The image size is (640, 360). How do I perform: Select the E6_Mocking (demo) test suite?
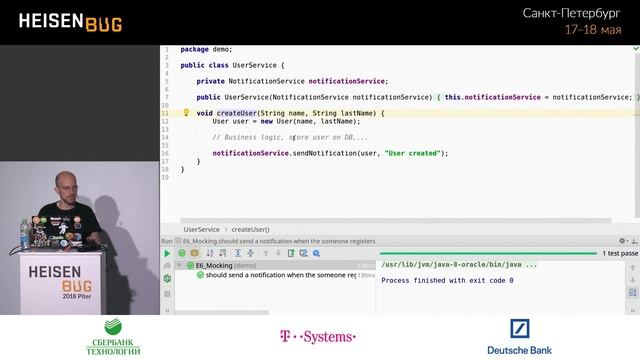tap(226, 265)
